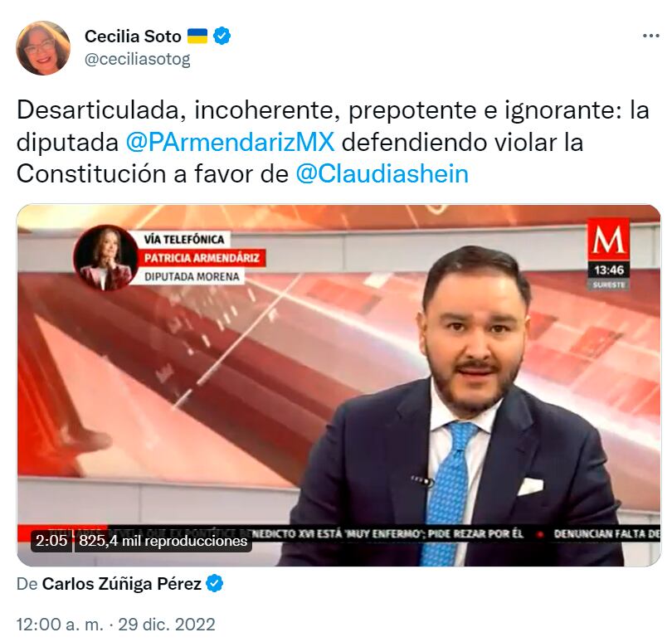Image resolution: width=672 pixels, height=642 pixels.
Task: Click the 29 dic. 2022 date
Action: [x=167, y=625]
